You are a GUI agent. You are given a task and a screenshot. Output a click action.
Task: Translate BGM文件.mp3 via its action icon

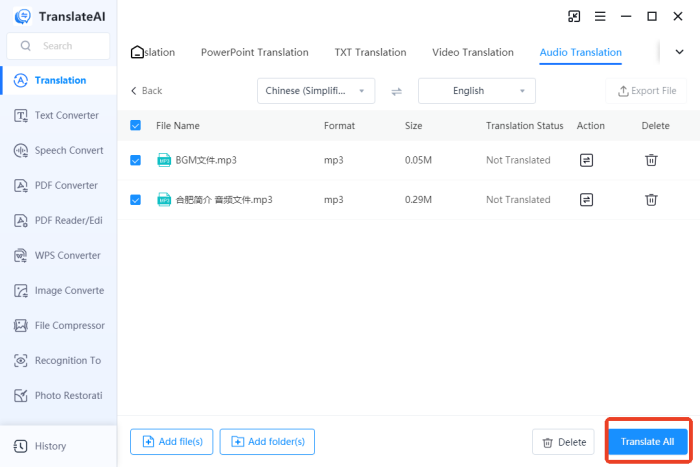coord(586,160)
